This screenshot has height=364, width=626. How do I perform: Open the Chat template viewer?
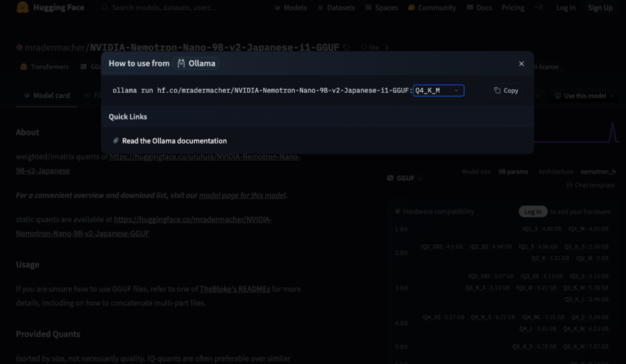click(590, 185)
